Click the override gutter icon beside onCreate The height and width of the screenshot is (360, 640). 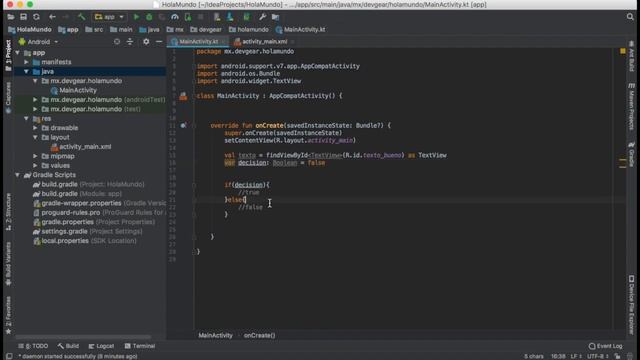(x=183, y=125)
